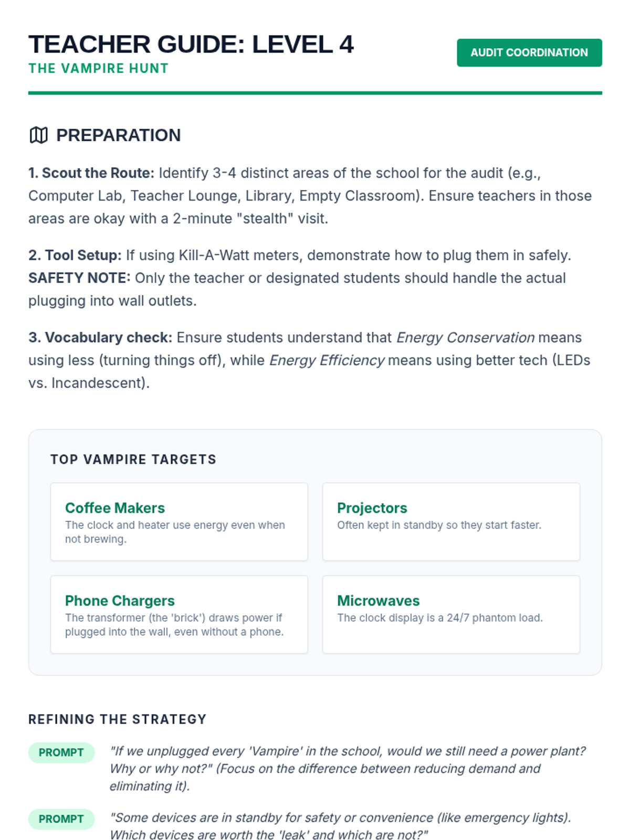Image resolution: width=630 pixels, height=840 pixels.
Task: Click the Top Vampire Targets heading
Action: coord(133,459)
